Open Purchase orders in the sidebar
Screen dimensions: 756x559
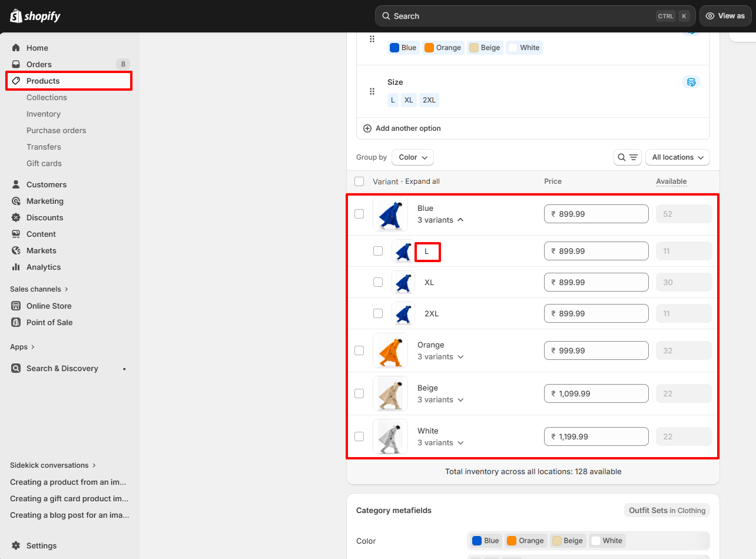pyautogui.click(x=57, y=130)
